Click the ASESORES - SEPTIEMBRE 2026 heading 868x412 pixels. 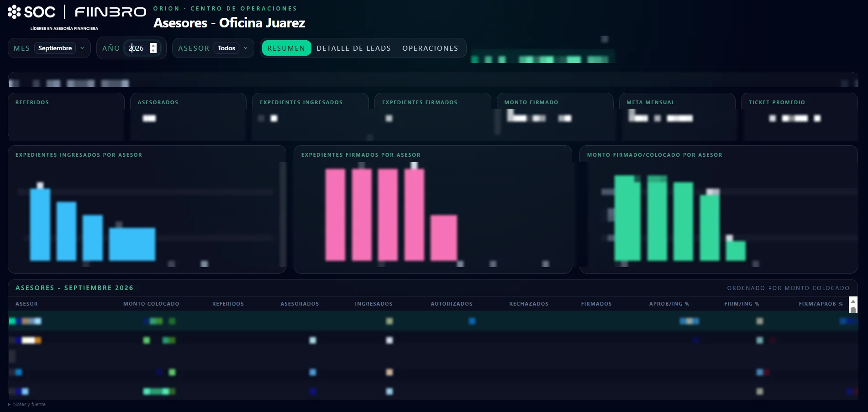coord(74,288)
